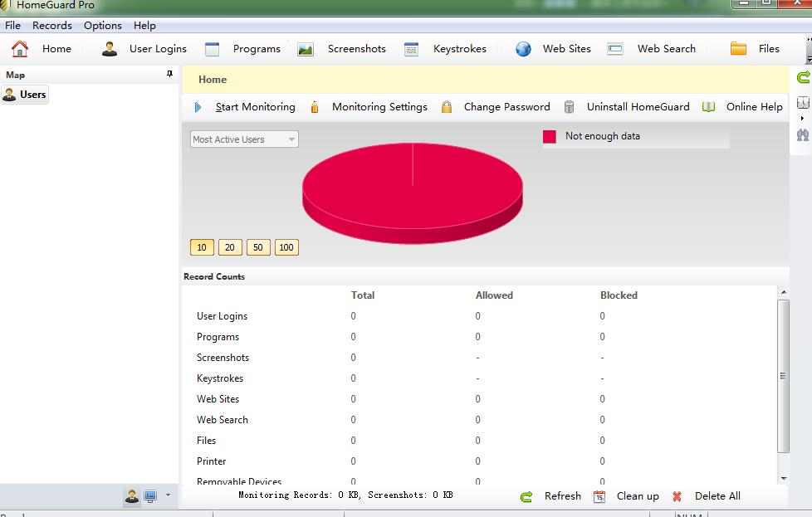Click the Files row label in Record Counts
The image size is (812, 517).
pyautogui.click(x=206, y=441)
